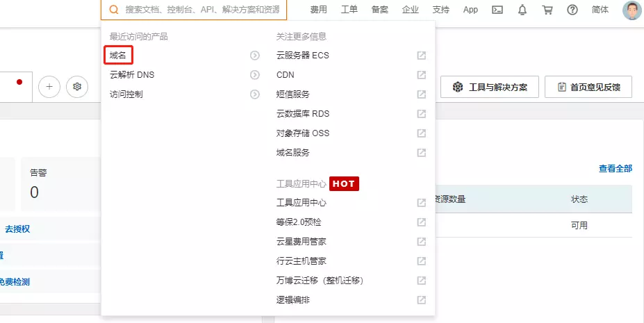
Task: Open the 费用 menu in top bar
Action: pos(318,10)
